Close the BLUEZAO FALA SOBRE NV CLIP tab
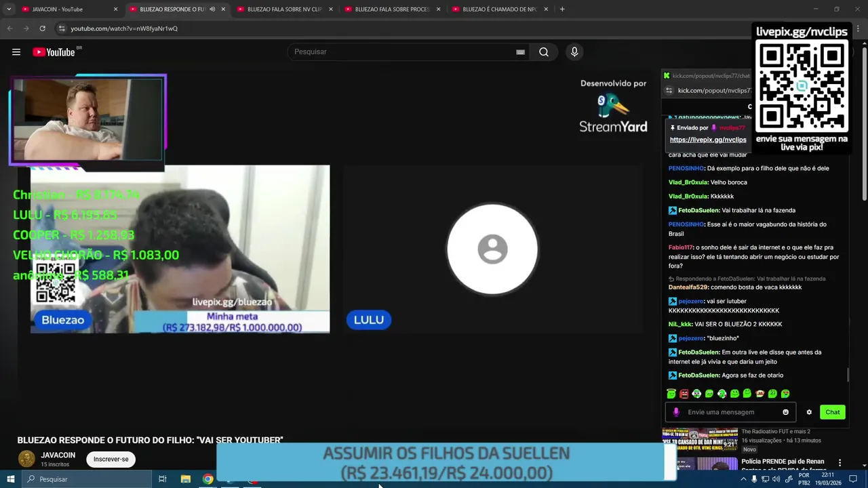This screenshot has width=868, height=488. (331, 9)
